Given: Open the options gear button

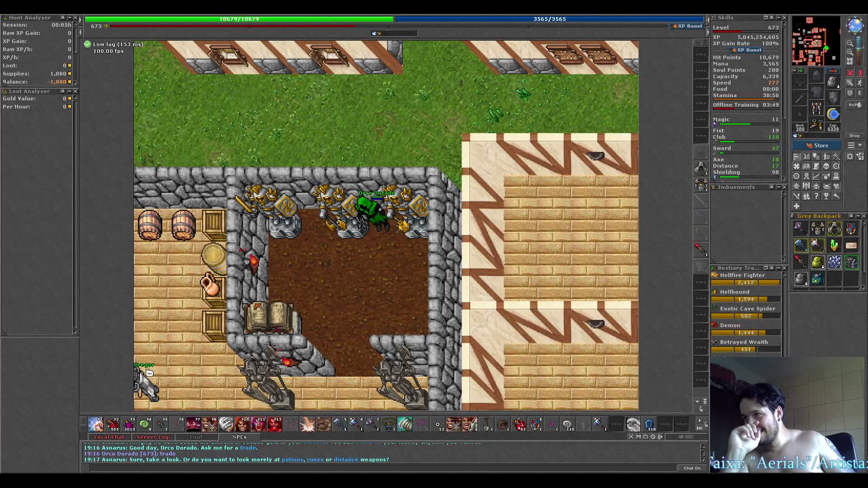Looking at the screenshot, I should [x=850, y=156].
